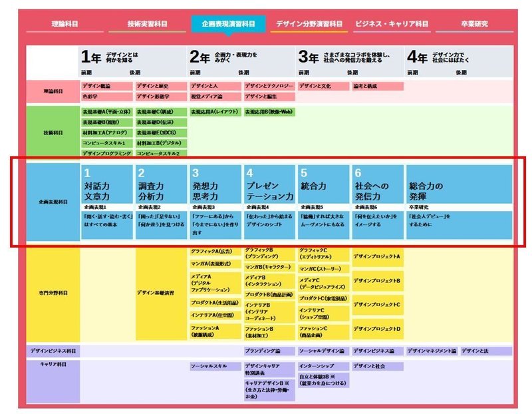Select 材料加工B(デジタル) cell
This screenshot has height=414, width=532.
click(161, 143)
